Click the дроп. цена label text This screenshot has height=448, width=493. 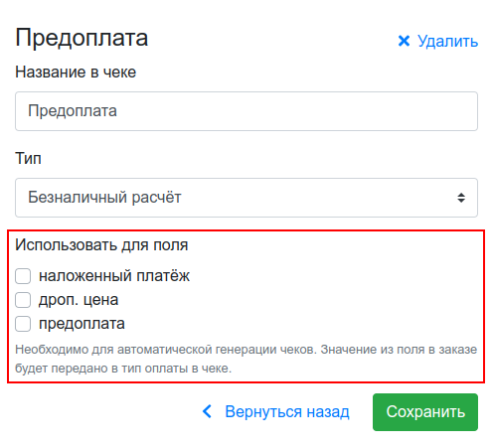tap(79, 300)
